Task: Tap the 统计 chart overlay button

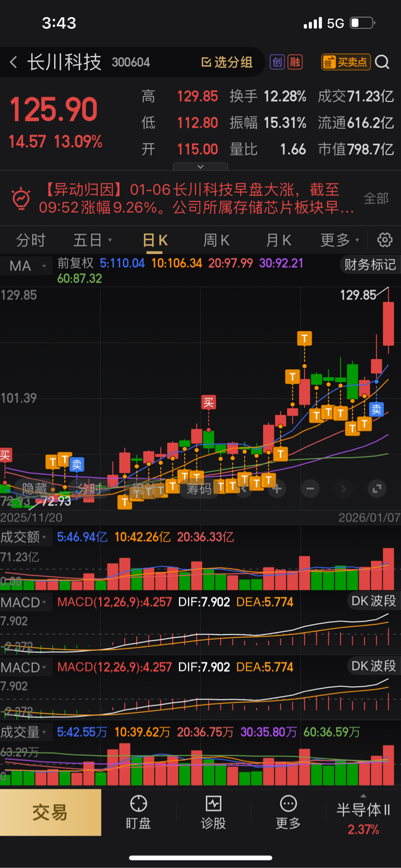Action: pos(145,489)
